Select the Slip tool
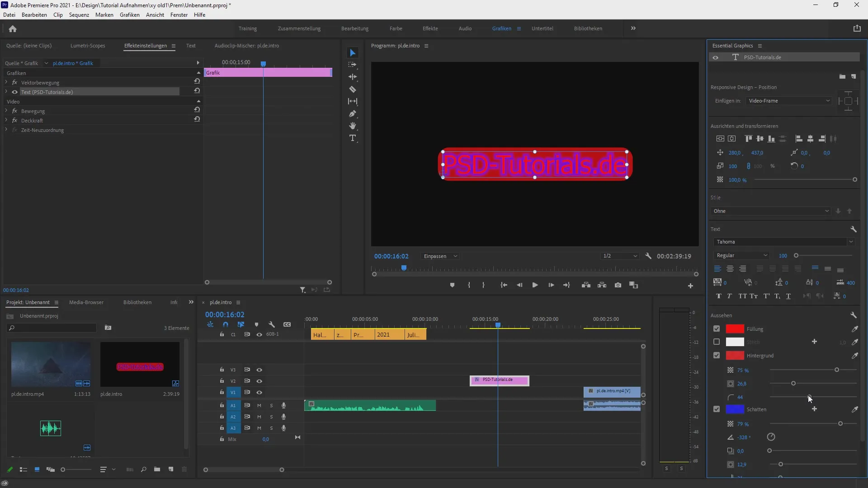This screenshot has height=488, width=868. pyautogui.click(x=353, y=101)
